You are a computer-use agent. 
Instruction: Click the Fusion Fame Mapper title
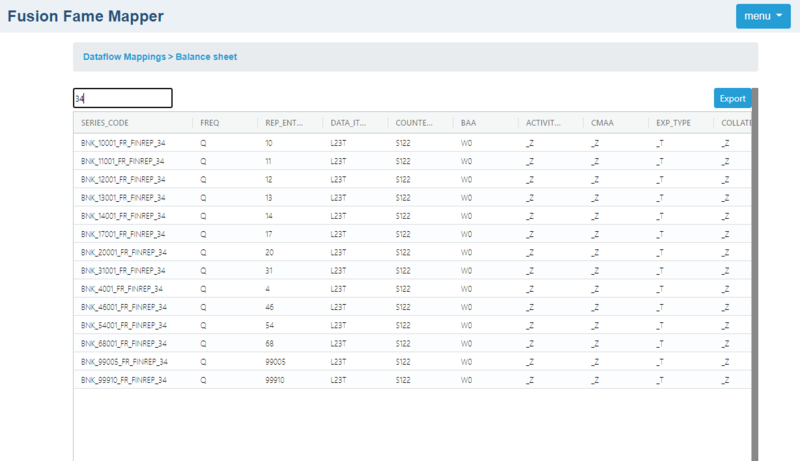(86, 16)
